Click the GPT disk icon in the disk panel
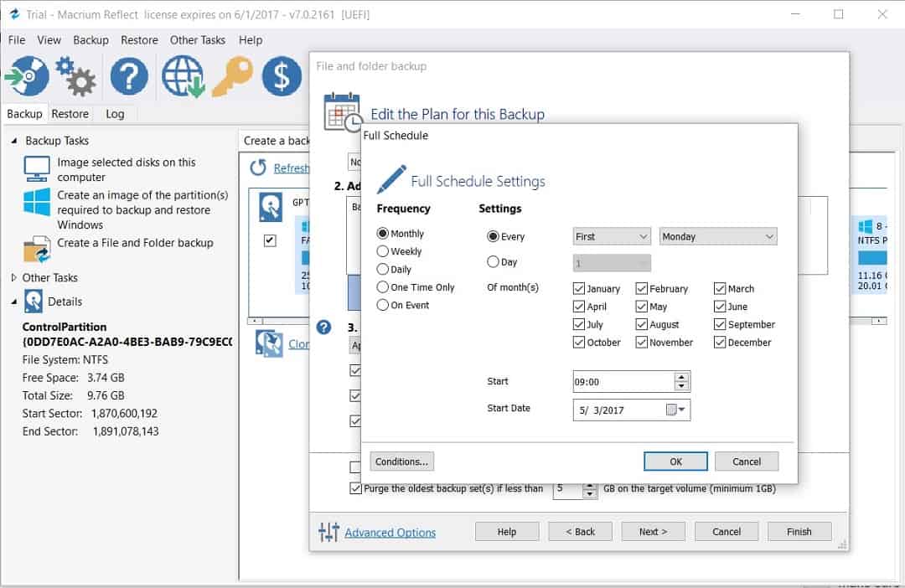 [x=270, y=208]
